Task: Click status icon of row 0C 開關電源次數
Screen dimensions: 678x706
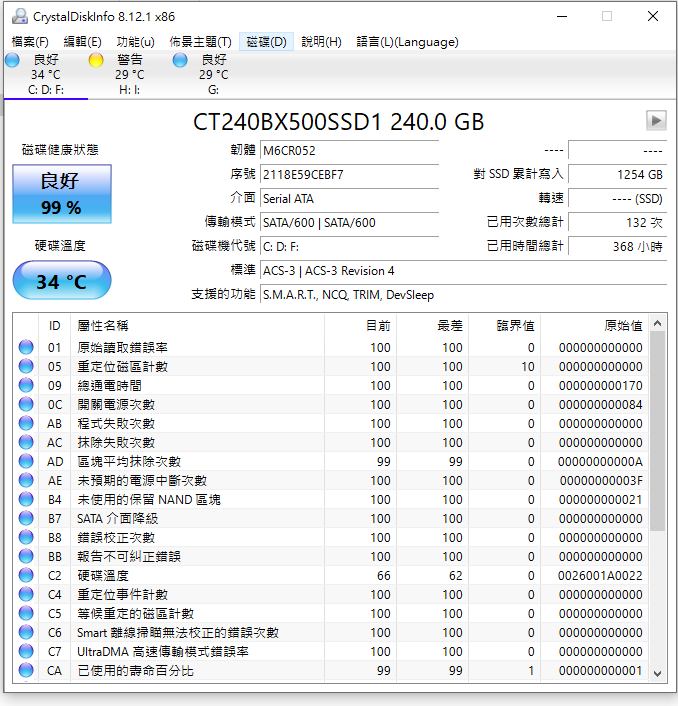Action: 26,404
